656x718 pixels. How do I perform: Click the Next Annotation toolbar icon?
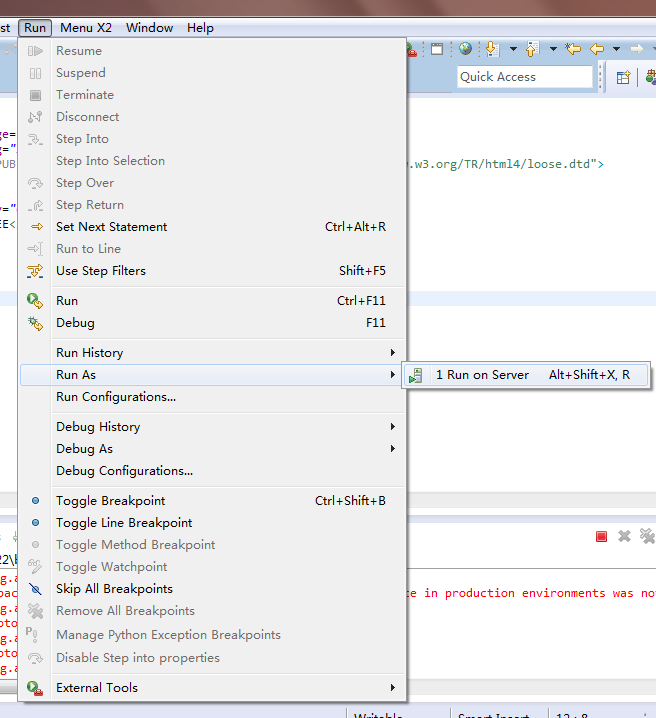492,48
